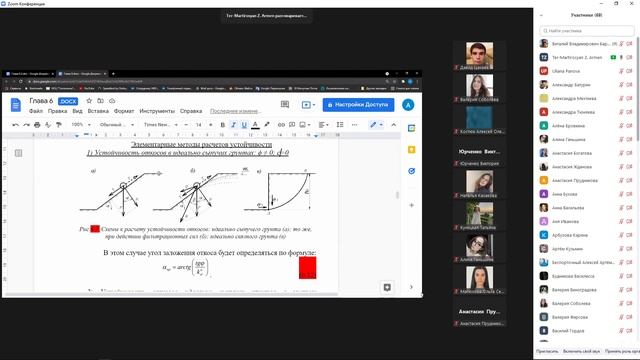Click the Включить свой звук button

pyautogui.click(x=581, y=351)
